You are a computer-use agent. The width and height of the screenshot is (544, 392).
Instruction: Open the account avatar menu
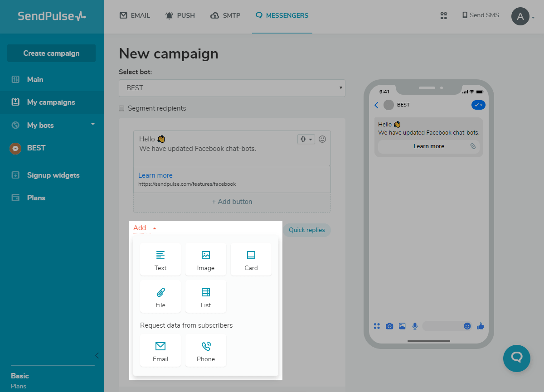click(523, 17)
